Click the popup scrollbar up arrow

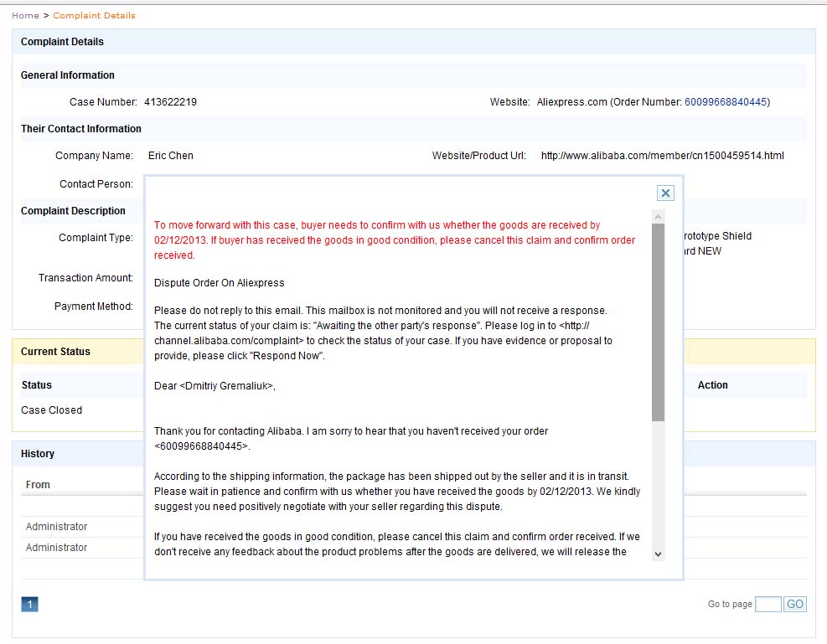pos(658,217)
